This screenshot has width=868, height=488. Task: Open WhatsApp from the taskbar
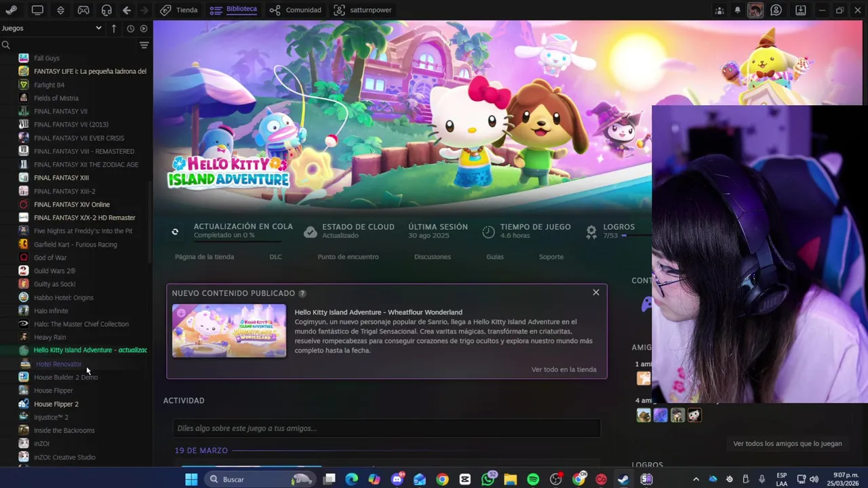(488, 480)
